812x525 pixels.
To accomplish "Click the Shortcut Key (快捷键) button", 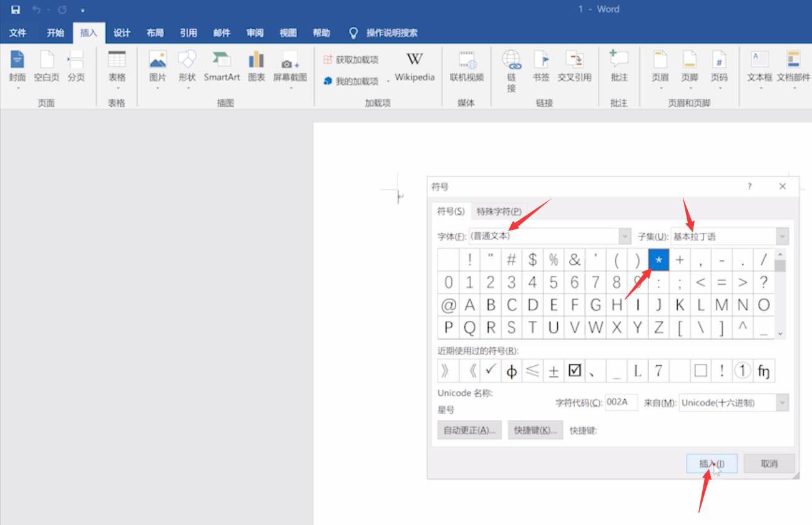I will (536, 430).
